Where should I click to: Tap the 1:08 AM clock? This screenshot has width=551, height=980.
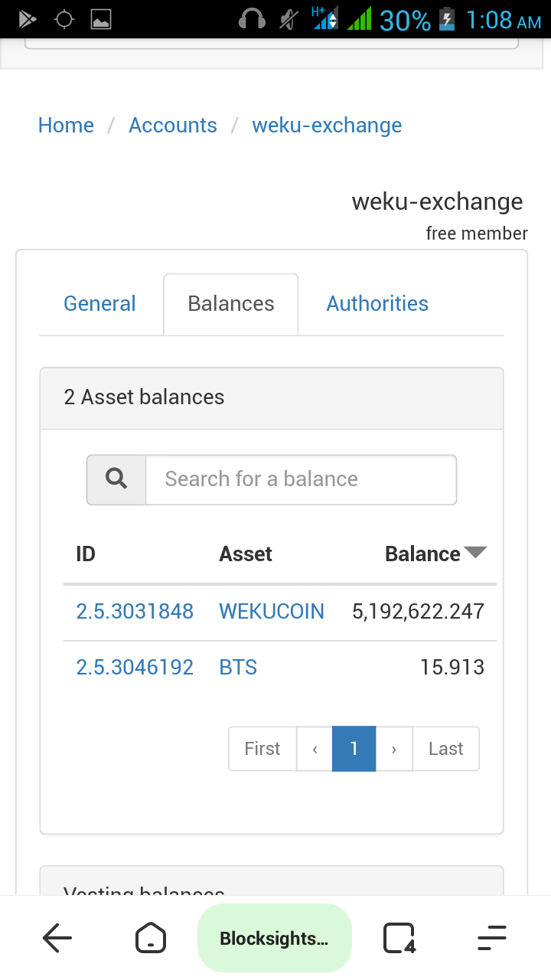(503, 20)
